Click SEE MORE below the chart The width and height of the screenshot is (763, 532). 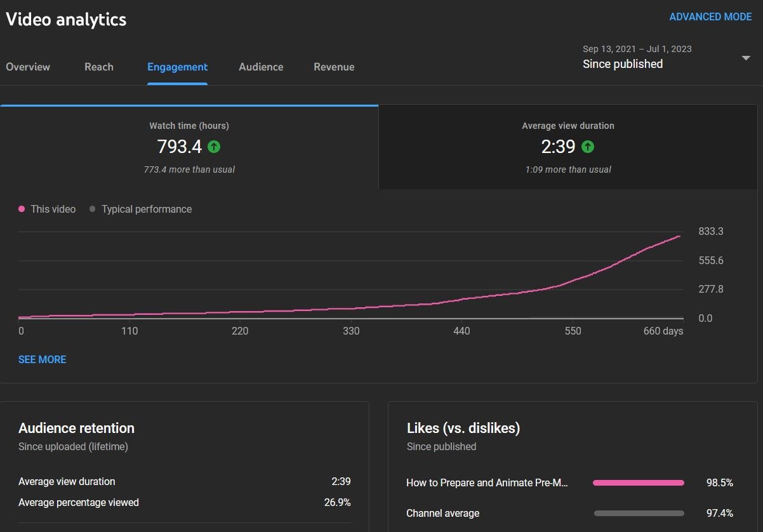pyautogui.click(x=42, y=359)
